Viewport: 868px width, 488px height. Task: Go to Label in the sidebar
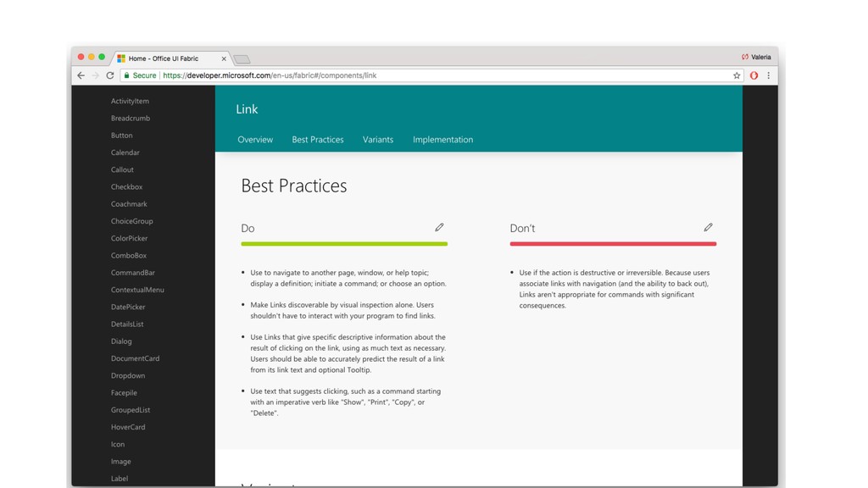point(119,479)
